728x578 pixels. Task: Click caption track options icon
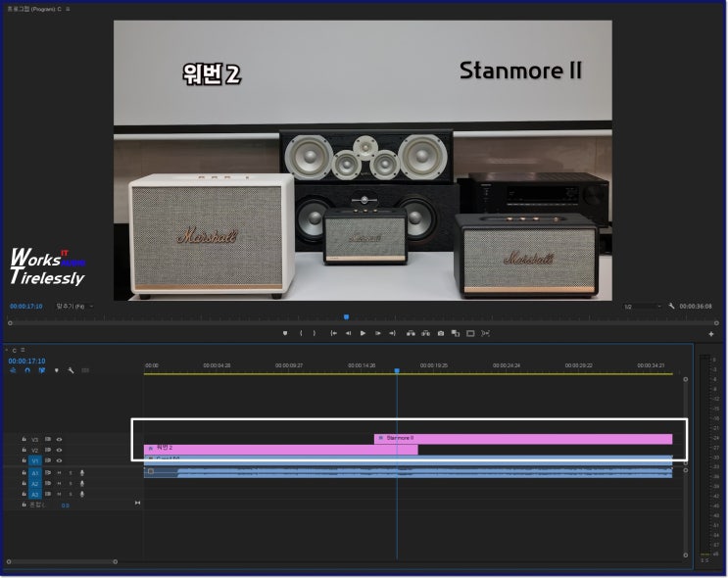pos(85,370)
